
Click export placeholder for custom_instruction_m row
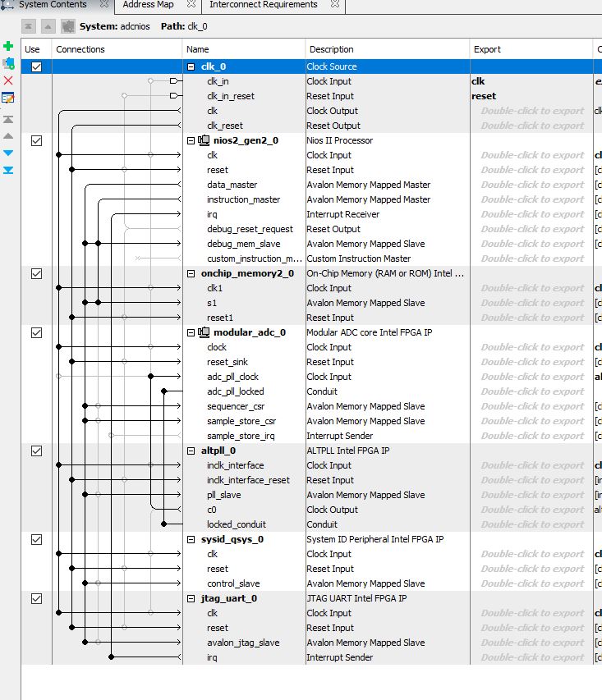tap(532, 258)
